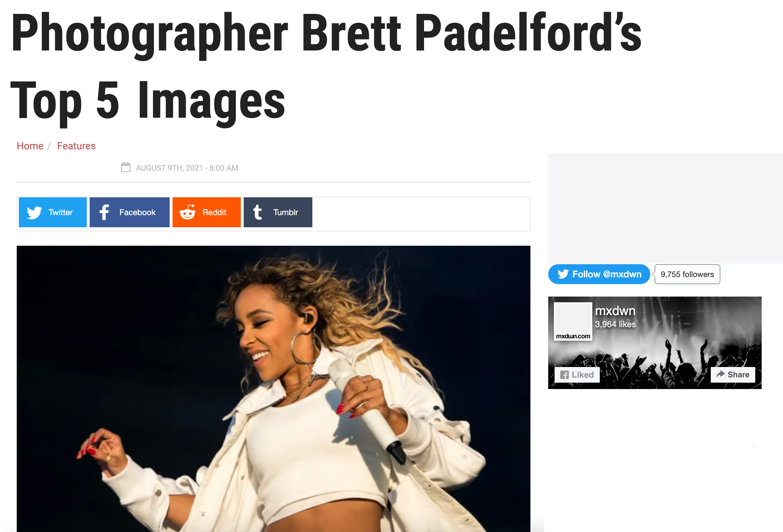Open the Home breadcrumb link
Viewport: 783px width, 532px height.
(x=30, y=146)
